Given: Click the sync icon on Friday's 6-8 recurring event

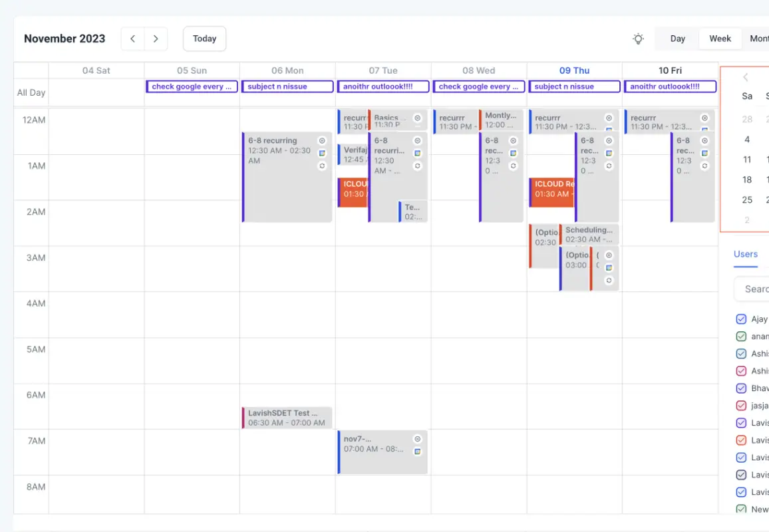Looking at the screenshot, I should 704,166.
